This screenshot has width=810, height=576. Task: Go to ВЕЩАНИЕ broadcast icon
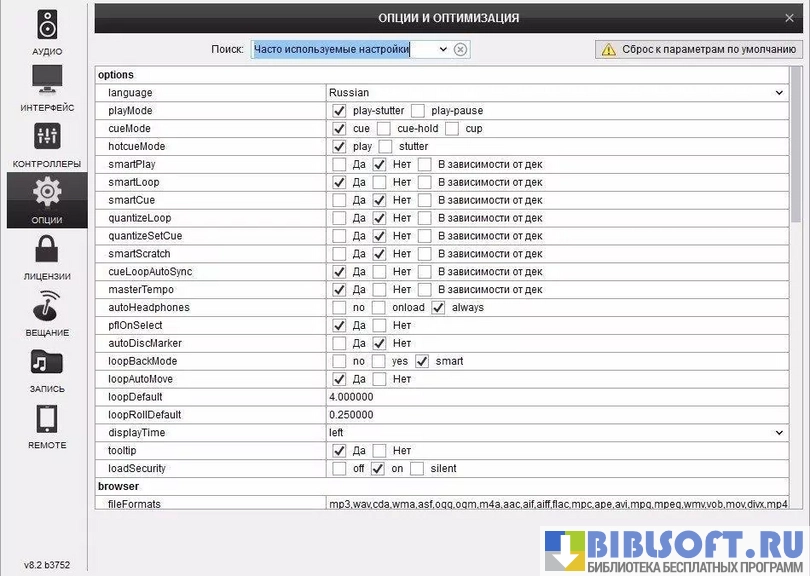[47, 305]
